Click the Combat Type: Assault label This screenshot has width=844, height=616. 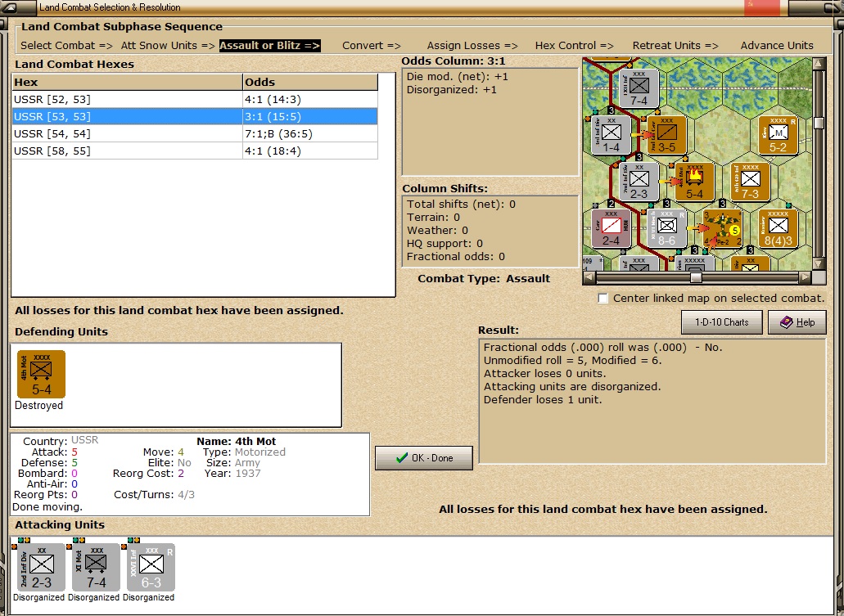[x=484, y=279]
